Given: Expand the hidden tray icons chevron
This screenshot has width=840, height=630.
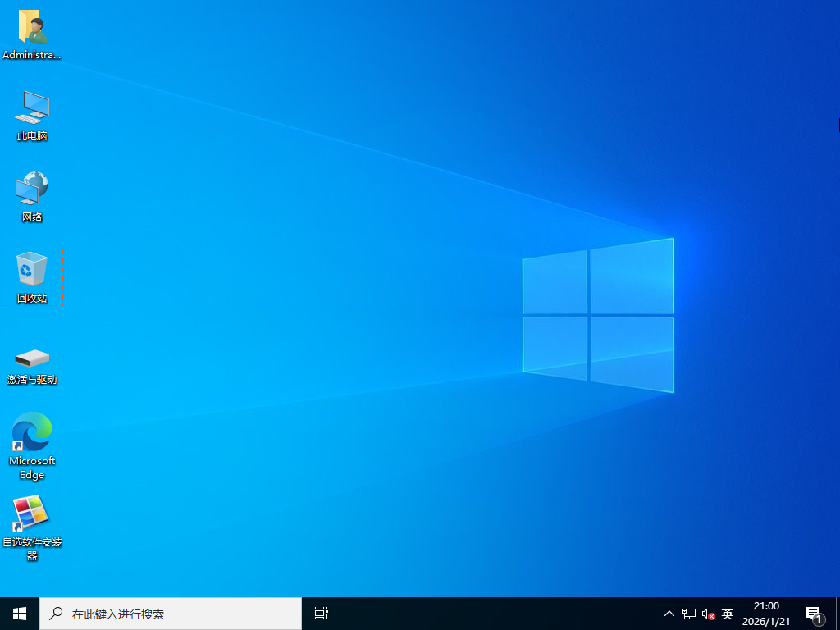Looking at the screenshot, I should pyautogui.click(x=669, y=614).
